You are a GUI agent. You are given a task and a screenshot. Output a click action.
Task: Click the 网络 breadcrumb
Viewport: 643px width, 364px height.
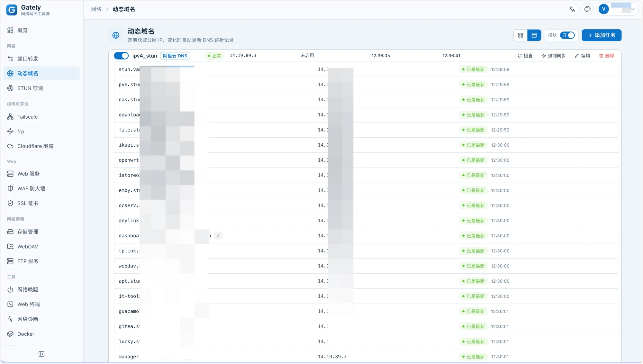tap(96, 9)
